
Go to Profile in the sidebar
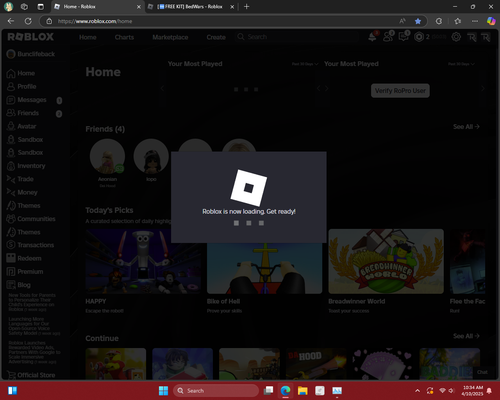point(21,86)
